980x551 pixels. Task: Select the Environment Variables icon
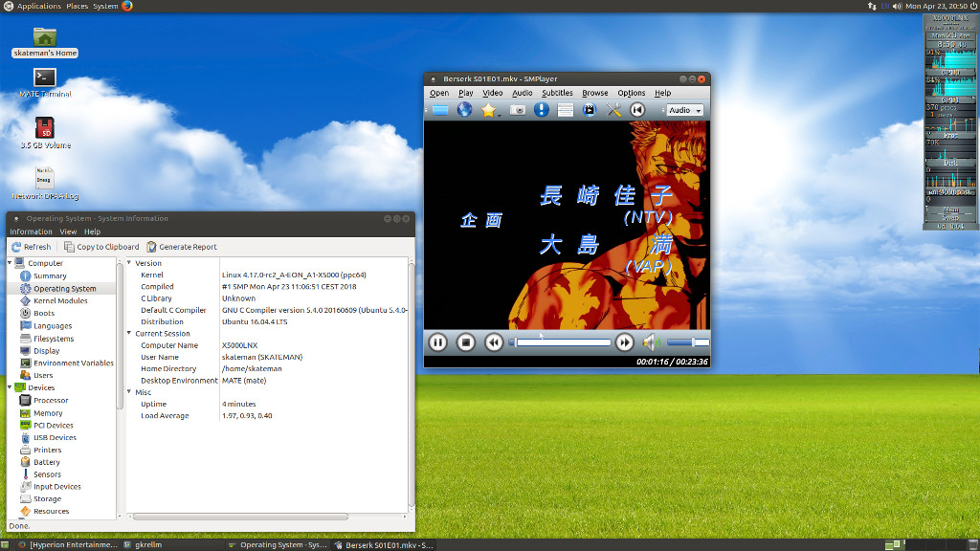coord(26,363)
